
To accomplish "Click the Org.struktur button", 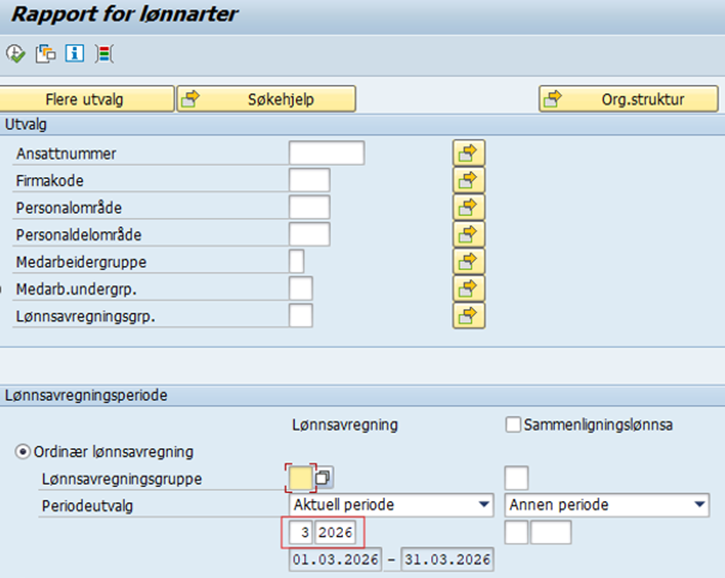I will (628, 99).
